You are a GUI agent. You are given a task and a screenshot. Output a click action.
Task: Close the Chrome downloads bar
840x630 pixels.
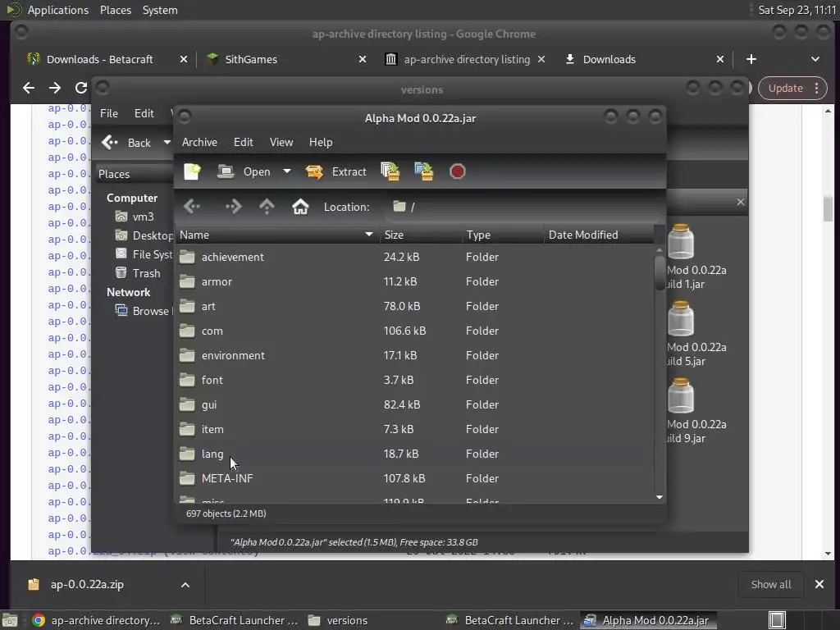click(819, 584)
